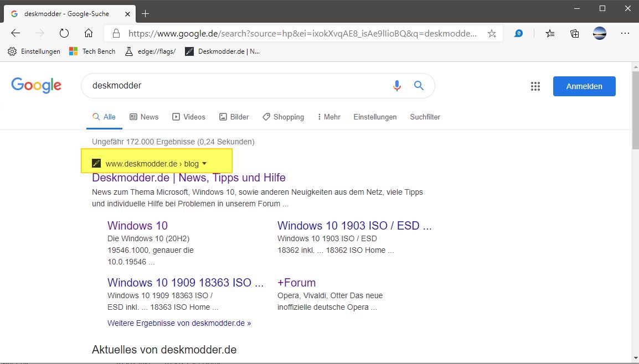Viewport: 639px width, 364px height.
Task: Open Google search Einstellungen menu
Action: click(375, 117)
